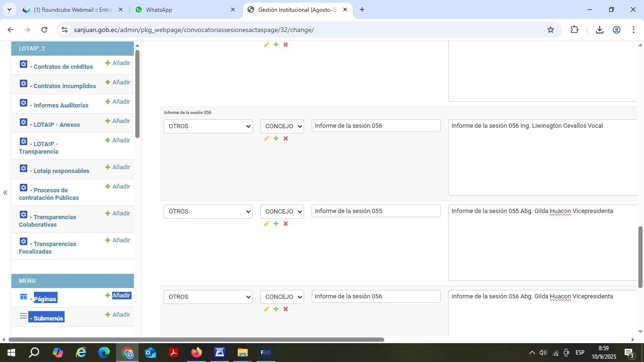Reload the page using the refresh icon
Screen dimensions: 644x362
coord(44,30)
